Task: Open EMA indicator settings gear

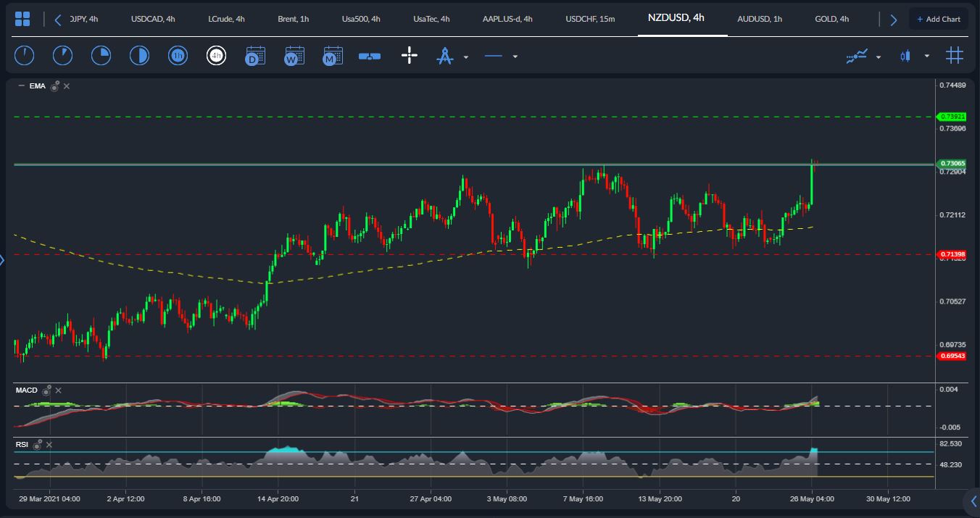Action: pos(54,85)
